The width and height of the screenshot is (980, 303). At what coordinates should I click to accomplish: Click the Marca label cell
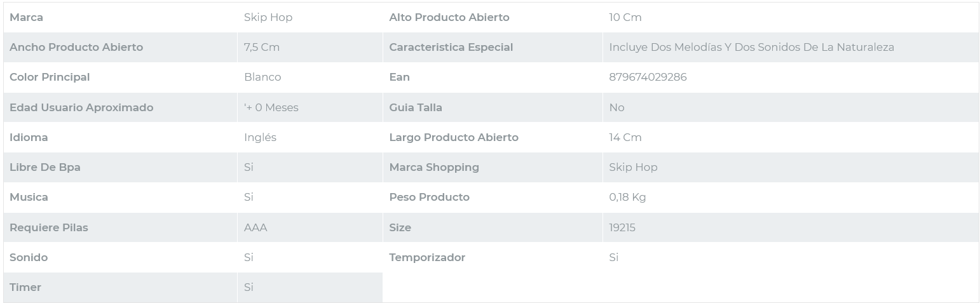(27, 17)
